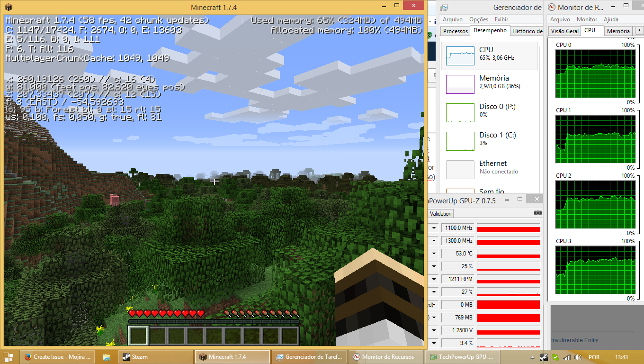Open dropdown beside 1100.0 MHz sensor

click(x=434, y=228)
